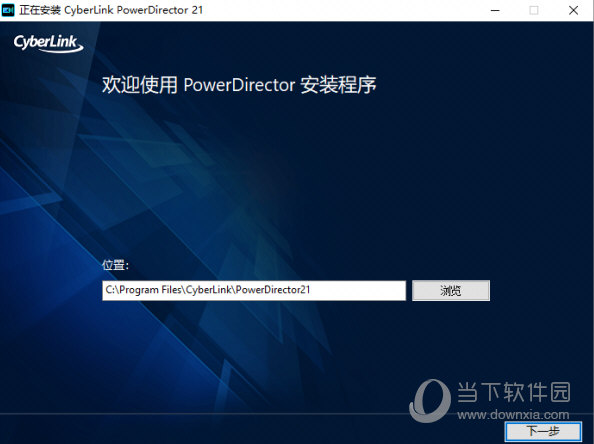Click the 下一步 (Next) button

543,431
